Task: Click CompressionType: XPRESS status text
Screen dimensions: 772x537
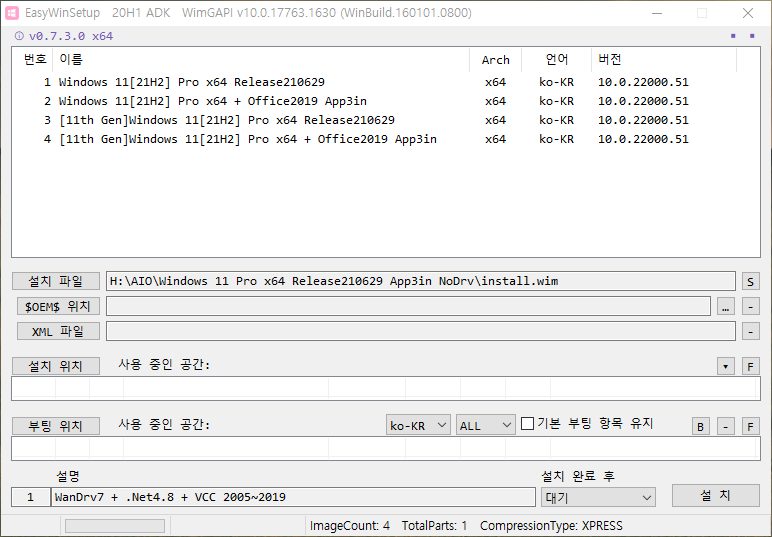Action: tap(551, 526)
